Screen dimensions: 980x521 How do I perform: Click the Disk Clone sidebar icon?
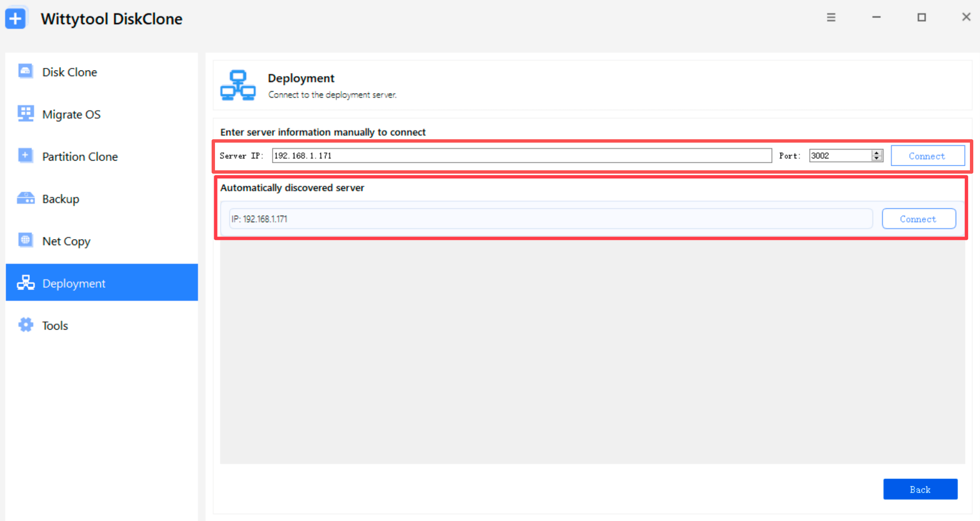pyautogui.click(x=25, y=71)
